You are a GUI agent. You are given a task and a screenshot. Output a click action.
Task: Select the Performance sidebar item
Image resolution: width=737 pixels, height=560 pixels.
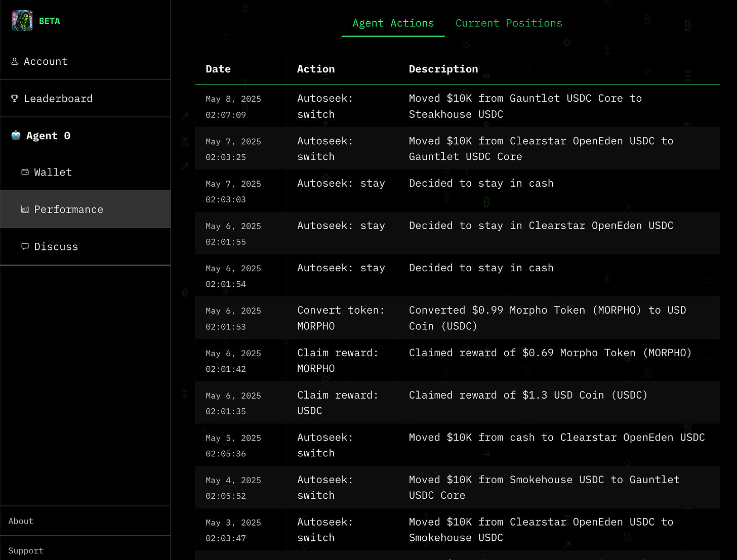85,209
